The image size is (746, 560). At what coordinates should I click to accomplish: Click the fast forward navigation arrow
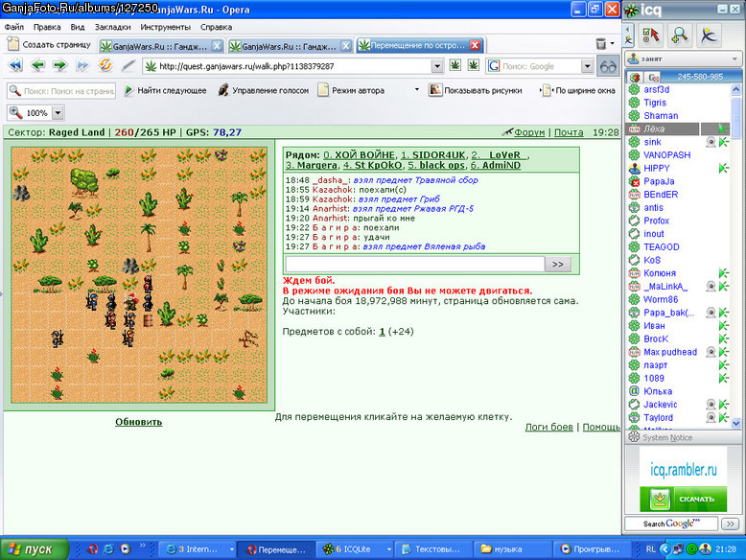[x=82, y=65]
